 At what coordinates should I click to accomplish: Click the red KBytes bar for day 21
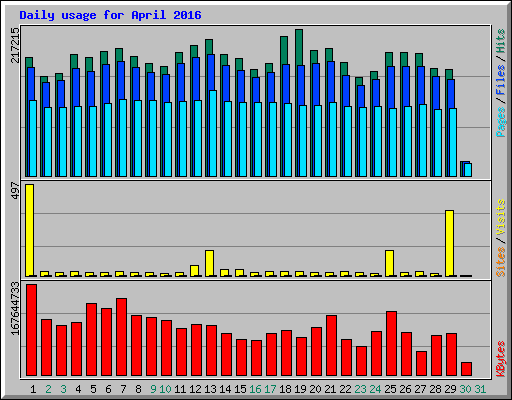(x=332, y=345)
